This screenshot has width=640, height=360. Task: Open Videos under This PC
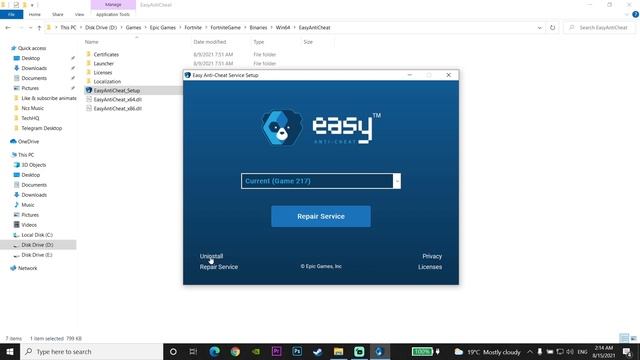pos(29,225)
